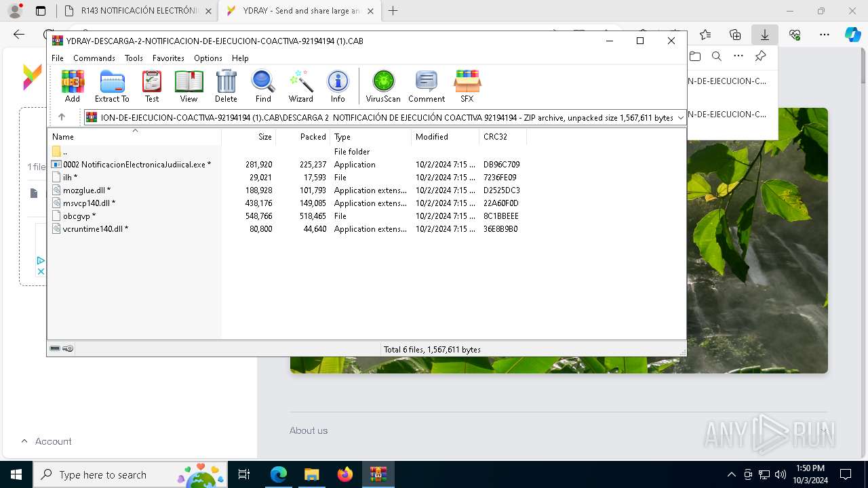Open Task View on the taskbar
The height and width of the screenshot is (488, 868).
[x=245, y=474]
